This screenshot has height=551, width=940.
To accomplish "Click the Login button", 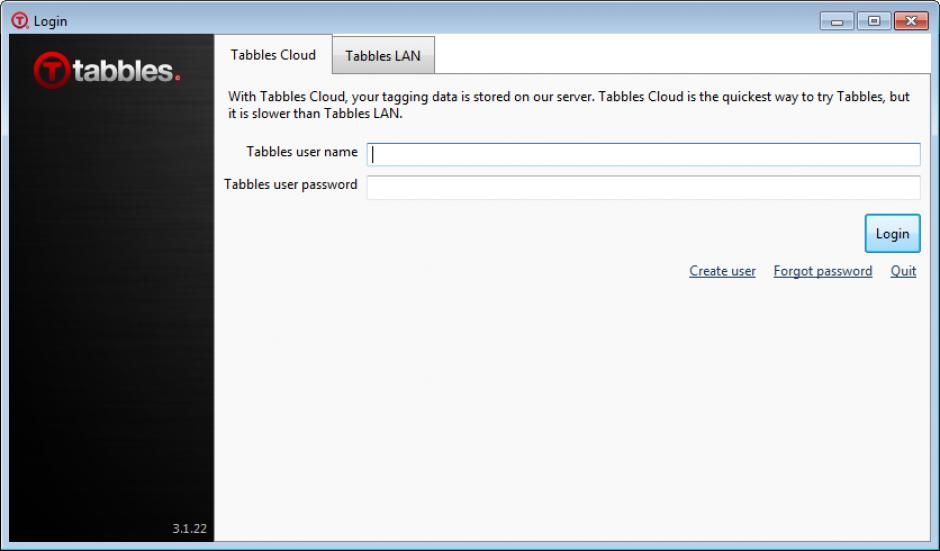I will click(892, 233).
